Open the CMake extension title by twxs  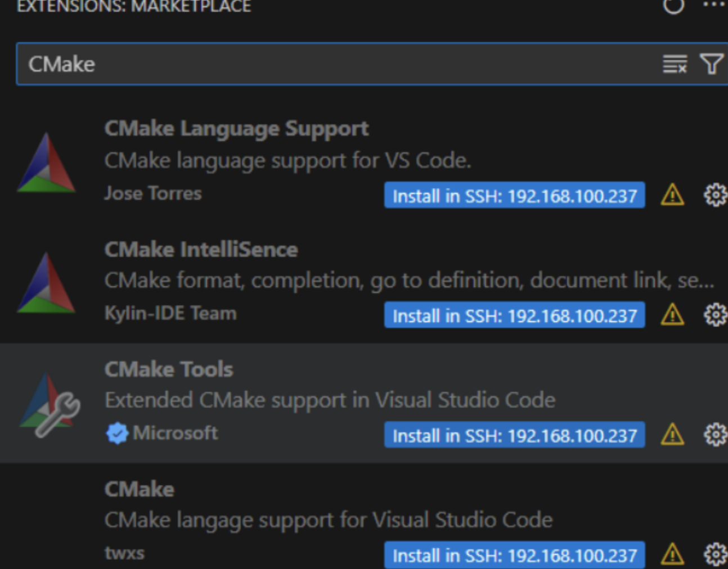click(140, 489)
